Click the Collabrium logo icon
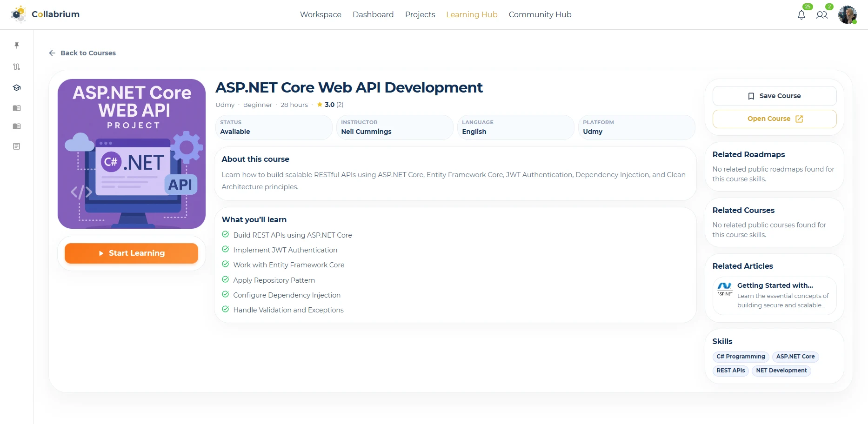Screen dimensions: 868x424 point(19,14)
